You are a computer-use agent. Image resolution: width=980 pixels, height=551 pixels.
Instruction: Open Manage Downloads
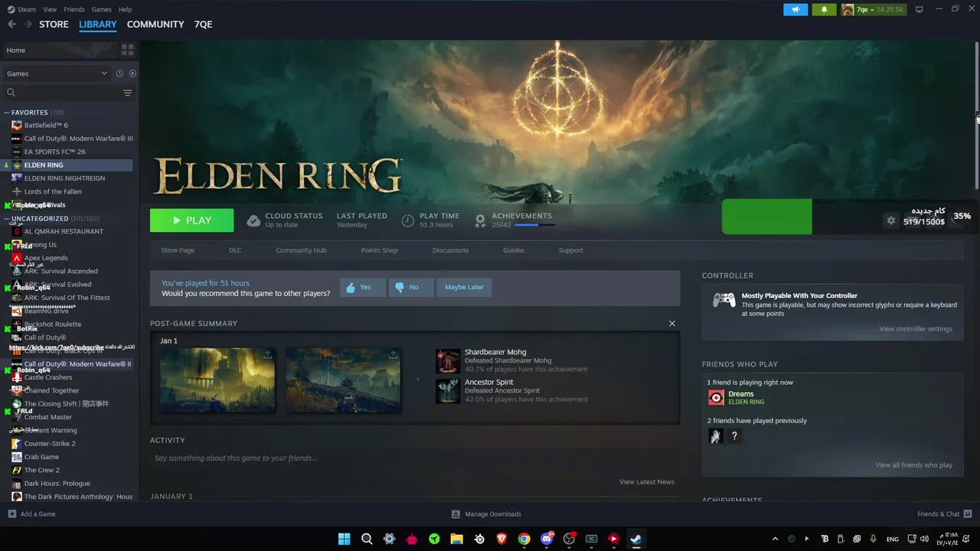[x=486, y=514]
